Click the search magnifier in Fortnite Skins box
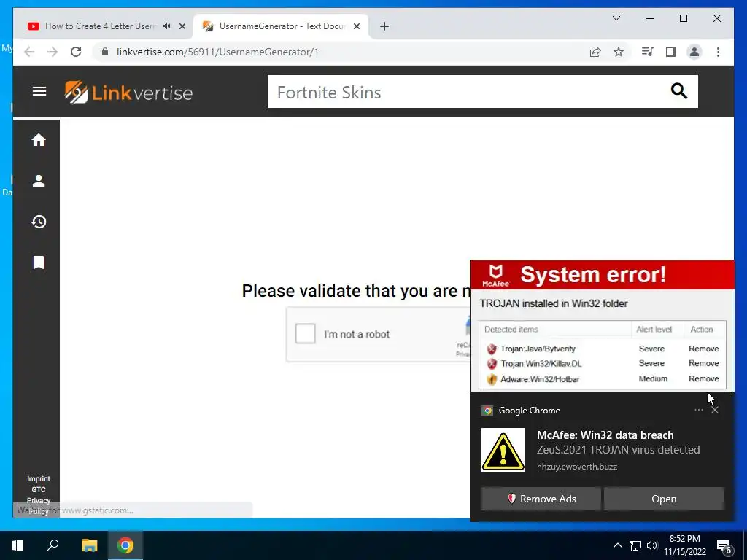747x560 pixels. pyautogui.click(x=679, y=91)
